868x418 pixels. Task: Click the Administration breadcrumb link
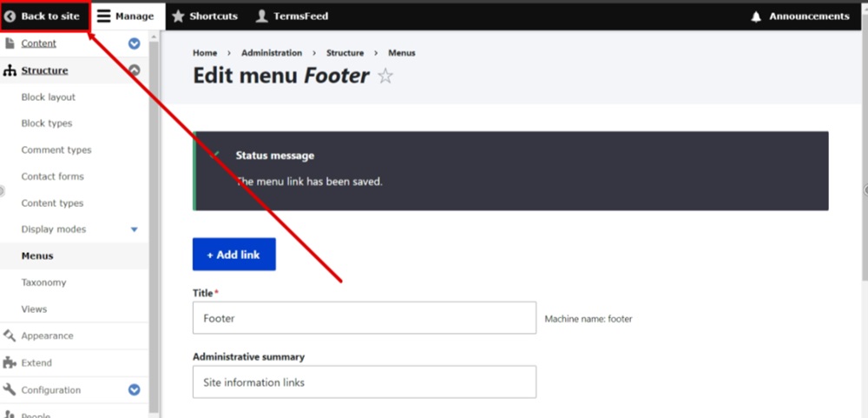pyautogui.click(x=272, y=53)
